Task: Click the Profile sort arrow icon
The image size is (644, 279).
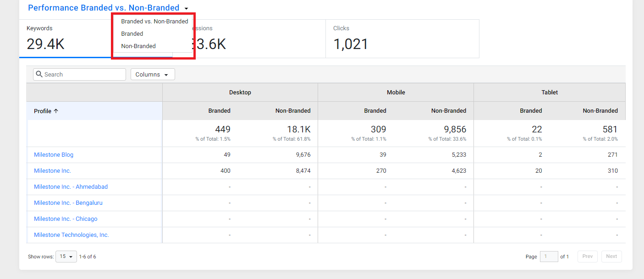Action: pyautogui.click(x=56, y=111)
